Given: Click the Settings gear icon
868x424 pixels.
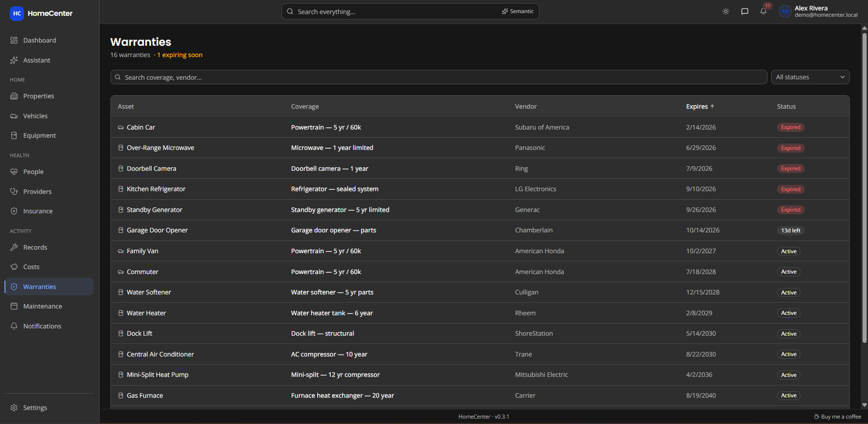Looking at the screenshot, I should click(x=14, y=408).
